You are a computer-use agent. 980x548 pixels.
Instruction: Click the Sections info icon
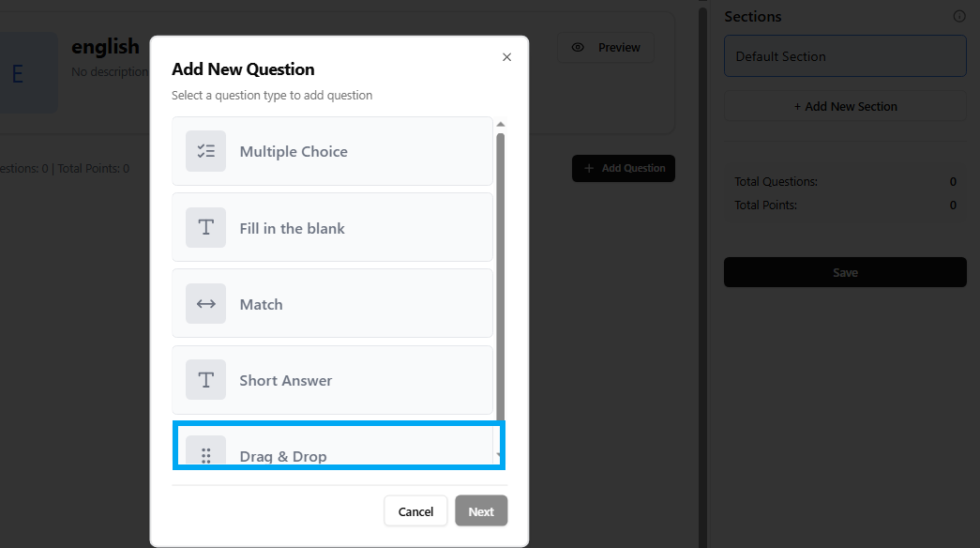click(x=958, y=16)
